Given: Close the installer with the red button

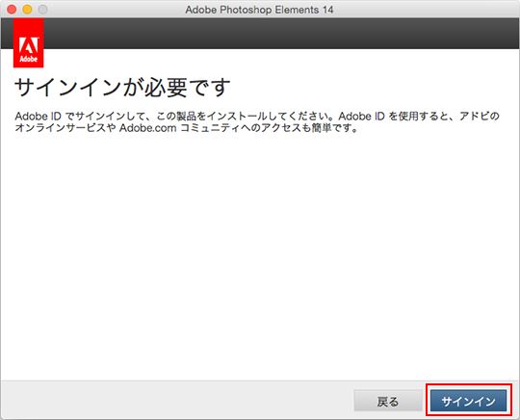Looking at the screenshot, I should pos(12,10).
